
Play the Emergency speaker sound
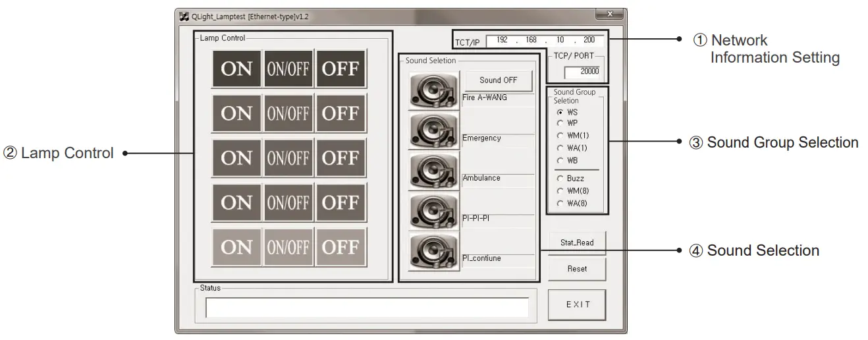pos(435,130)
